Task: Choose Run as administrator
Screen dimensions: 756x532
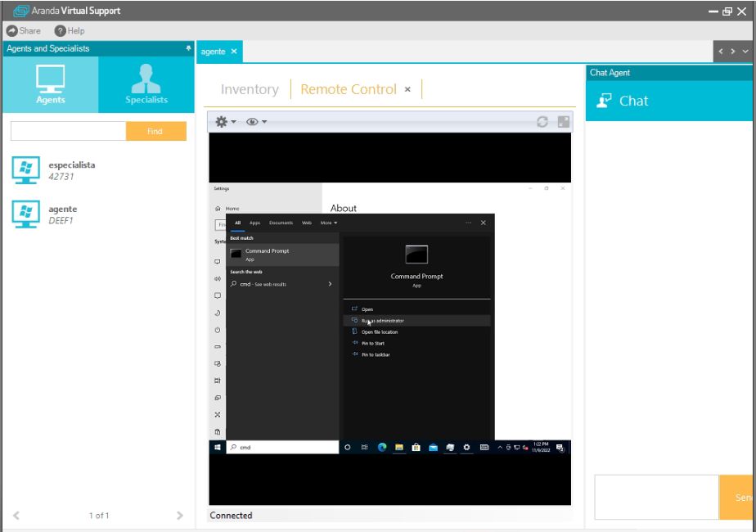Action: tap(416, 321)
